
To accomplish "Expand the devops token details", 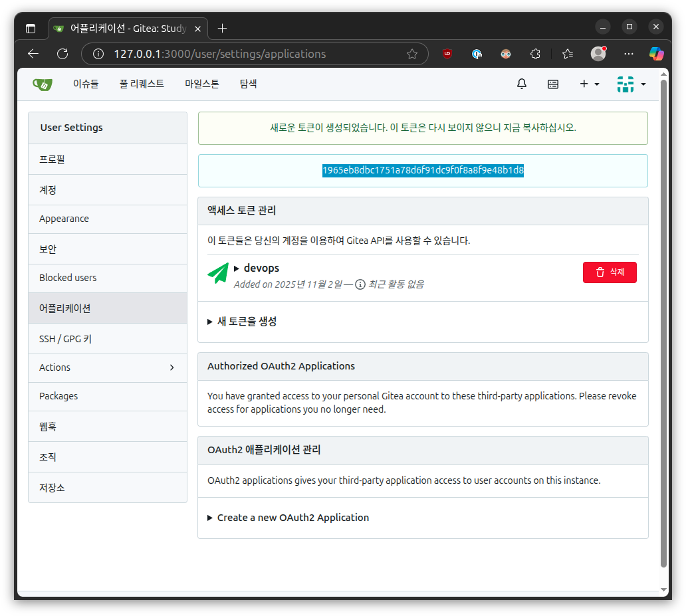I will click(x=257, y=268).
